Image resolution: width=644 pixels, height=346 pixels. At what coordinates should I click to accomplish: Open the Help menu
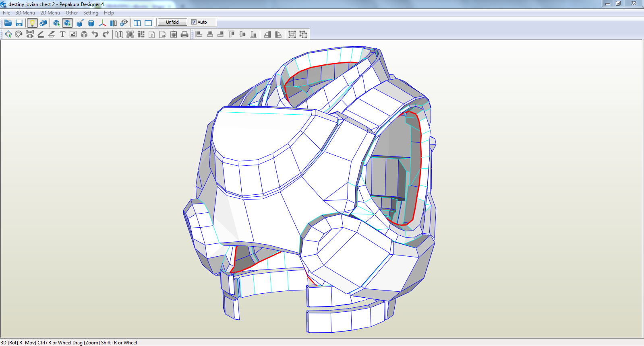click(109, 13)
